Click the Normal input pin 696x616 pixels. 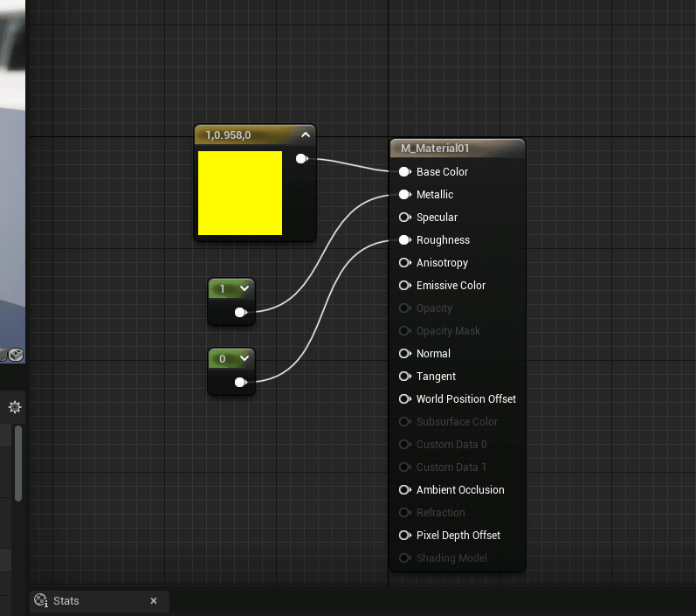tap(405, 354)
